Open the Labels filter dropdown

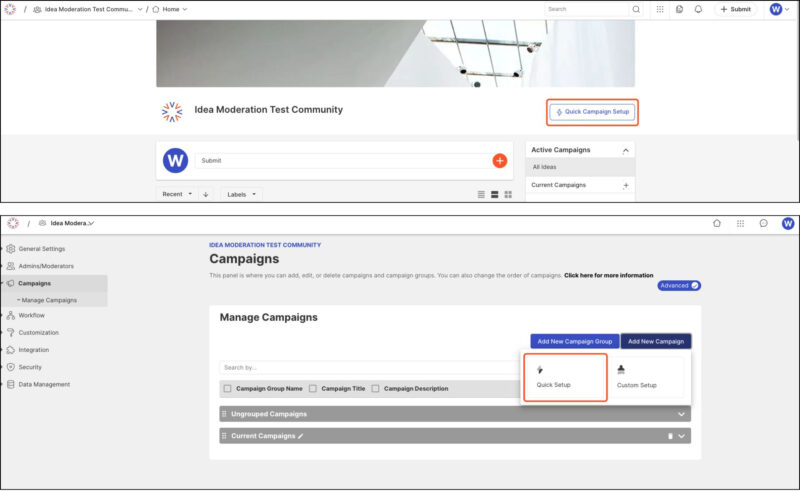pos(241,194)
